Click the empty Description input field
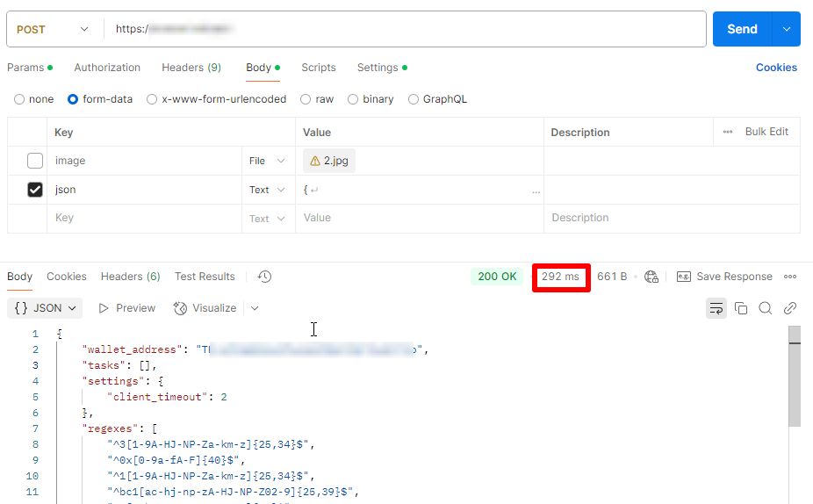Image resolution: width=813 pixels, height=504 pixels. 672,219
